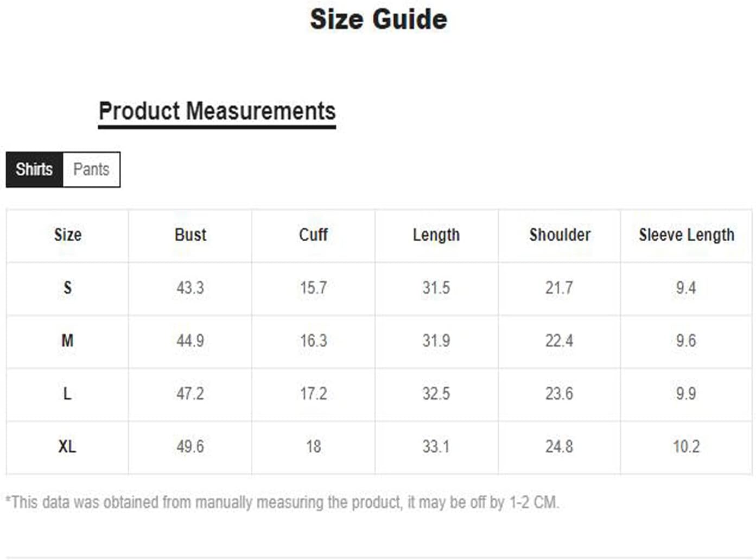Select the 32.5 length value for L
Viewport: 756px width, 560px height.
(436, 393)
